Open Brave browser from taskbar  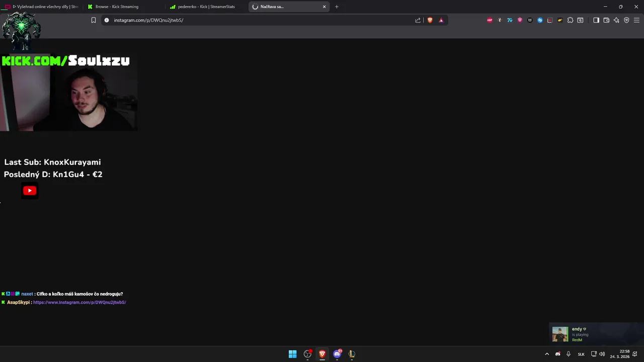[x=322, y=354]
